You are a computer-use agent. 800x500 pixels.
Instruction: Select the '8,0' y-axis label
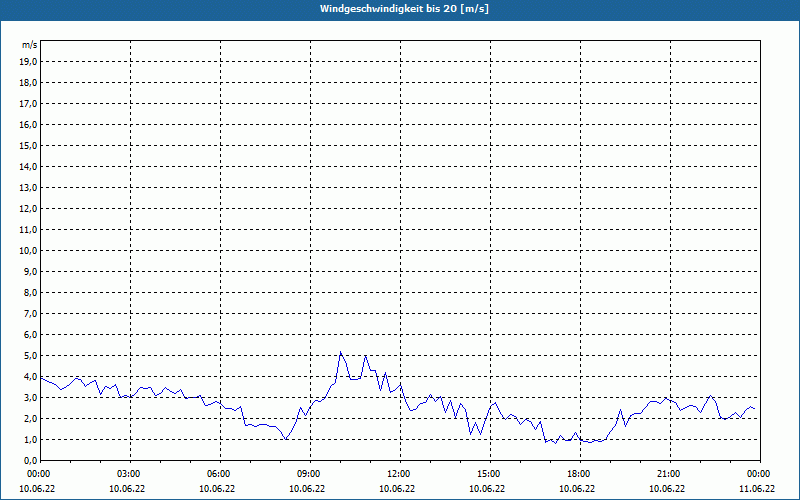[30, 292]
